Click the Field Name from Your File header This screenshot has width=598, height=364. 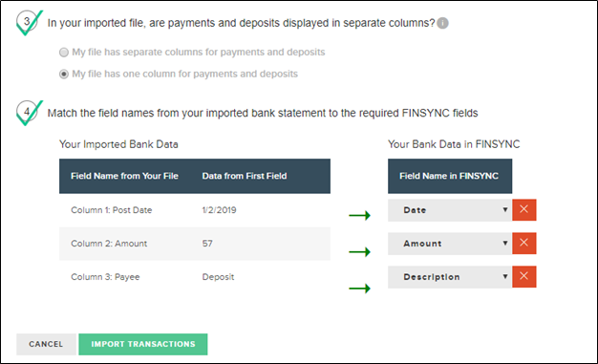click(124, 176)
